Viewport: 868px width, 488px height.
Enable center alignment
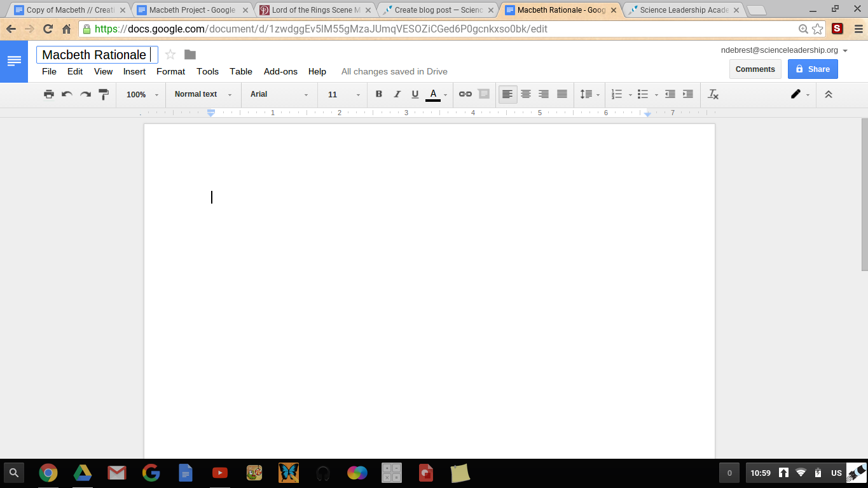click(526, 94)
